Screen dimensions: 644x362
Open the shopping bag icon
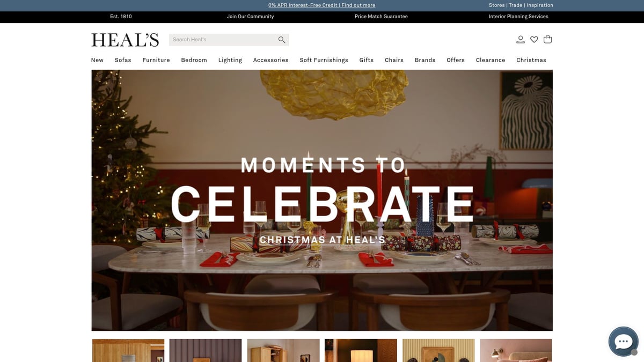pos(548,39)
